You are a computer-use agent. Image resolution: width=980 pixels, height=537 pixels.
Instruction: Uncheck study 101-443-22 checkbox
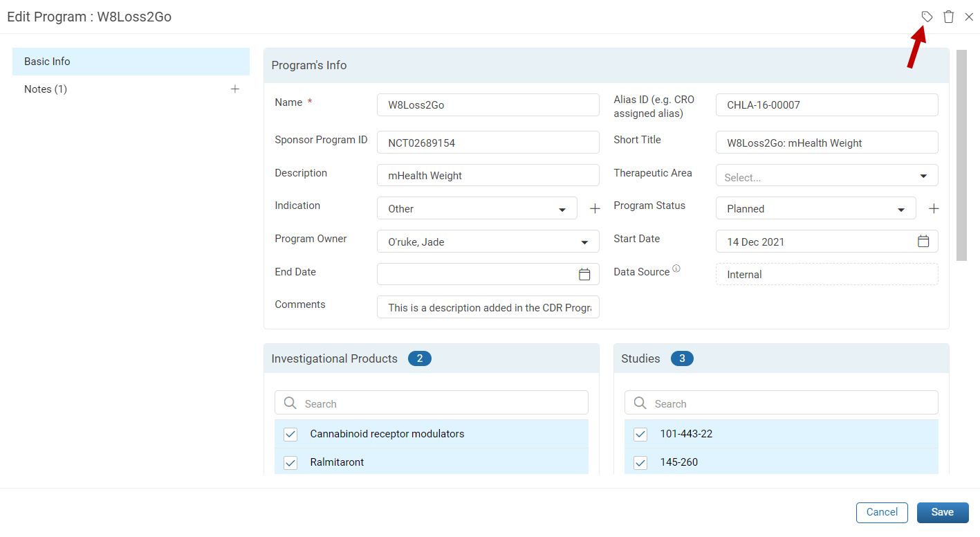pos(640,435)
